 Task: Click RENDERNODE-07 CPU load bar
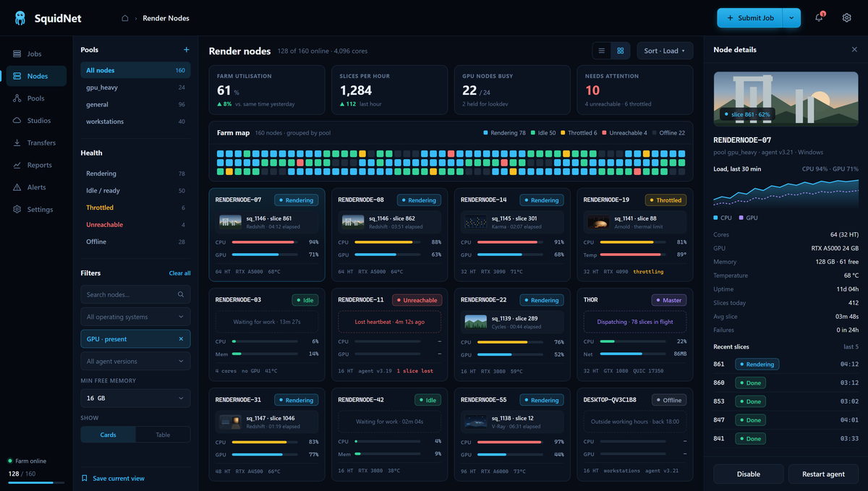point(263,242)
